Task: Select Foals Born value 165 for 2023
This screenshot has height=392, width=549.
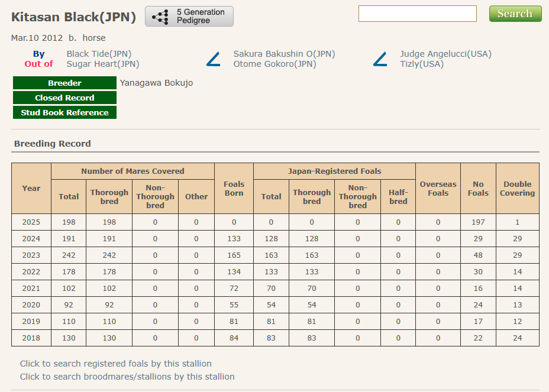Action: (x=234, y=255)
